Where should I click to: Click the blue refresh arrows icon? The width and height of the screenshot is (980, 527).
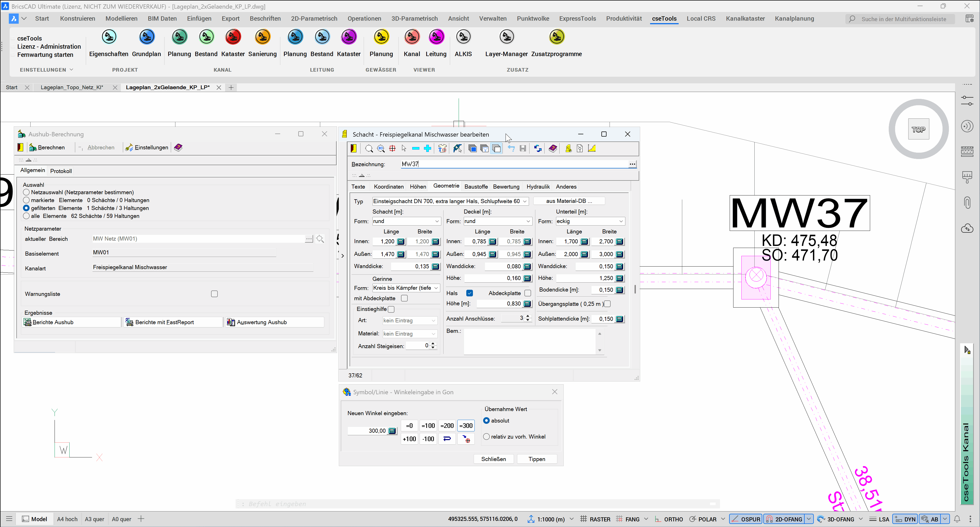point(538,149)
